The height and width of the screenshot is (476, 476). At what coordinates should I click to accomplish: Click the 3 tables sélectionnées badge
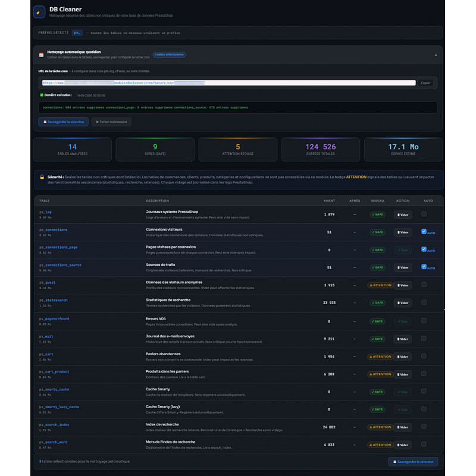click(169, 55)
